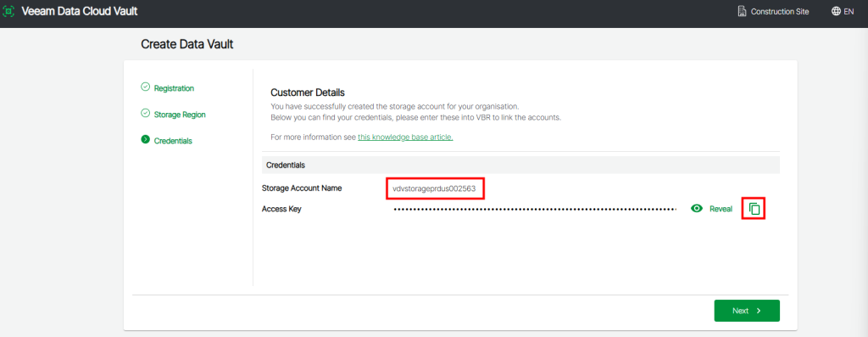Click the Storage Region checkmark icon
This screenshot has width=868, height=337.
(x=145, y=113)
